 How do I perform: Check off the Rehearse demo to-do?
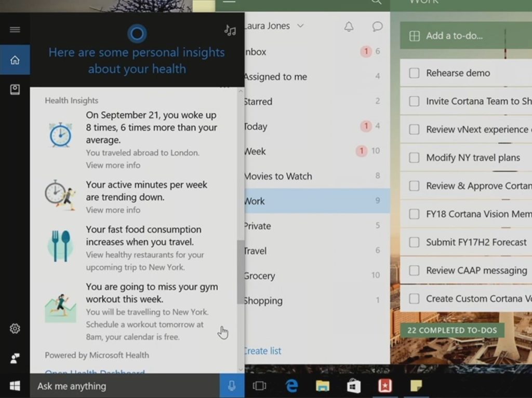[414, 73]
